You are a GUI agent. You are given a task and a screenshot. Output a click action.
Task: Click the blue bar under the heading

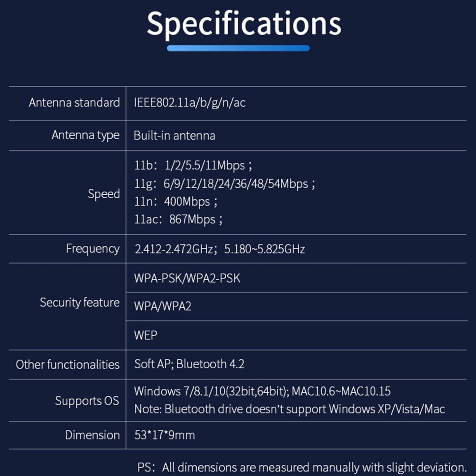[238, 48]
